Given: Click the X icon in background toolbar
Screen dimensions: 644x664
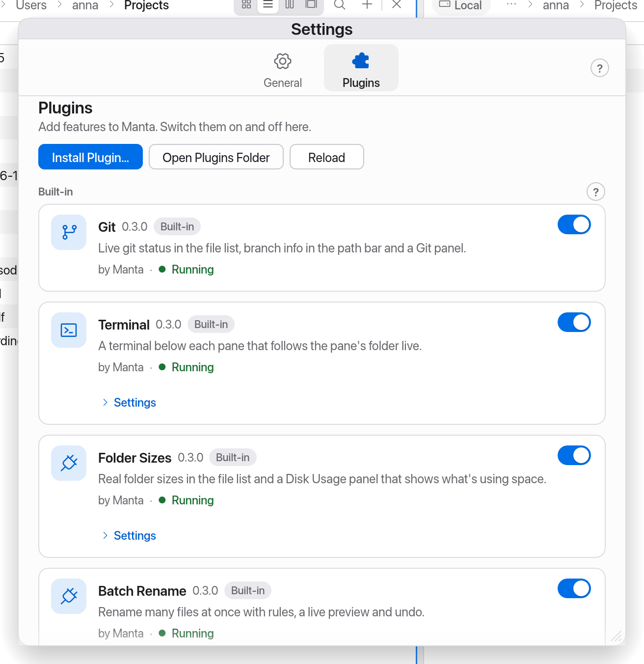Looking at the screenshot, I should click(x=397, y=5).
